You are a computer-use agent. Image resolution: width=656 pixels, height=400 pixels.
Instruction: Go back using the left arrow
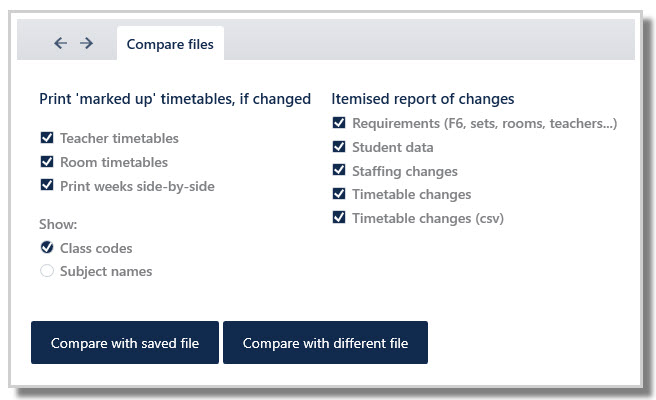click(x=61, y=43)
